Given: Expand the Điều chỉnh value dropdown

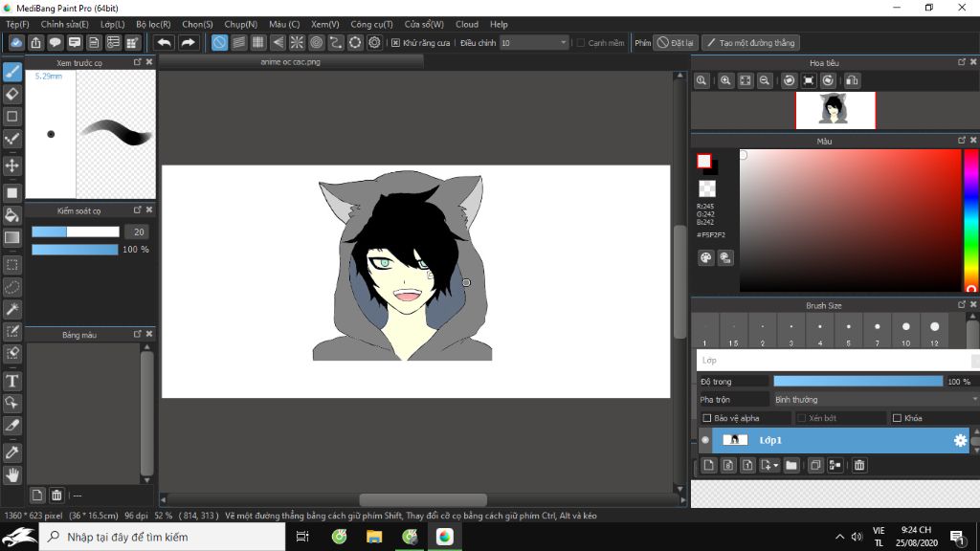Looking at the screenshot, I should pos(563,43).
